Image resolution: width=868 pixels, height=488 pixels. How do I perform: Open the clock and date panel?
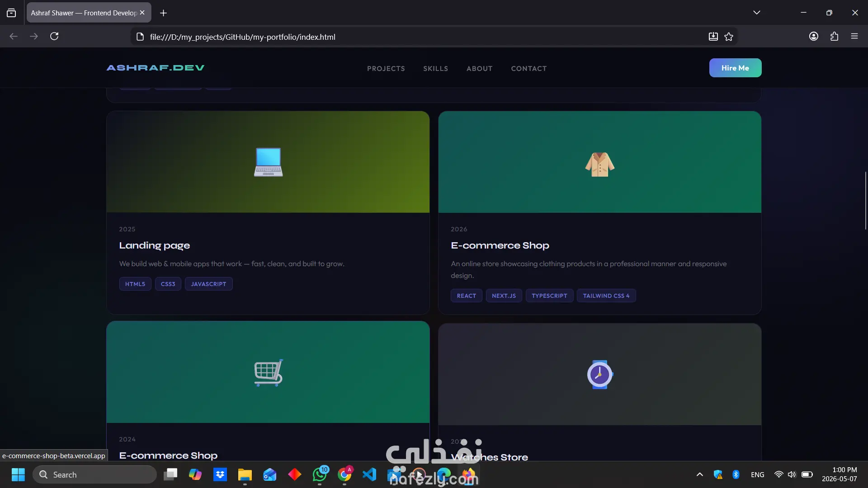point(840,474)
